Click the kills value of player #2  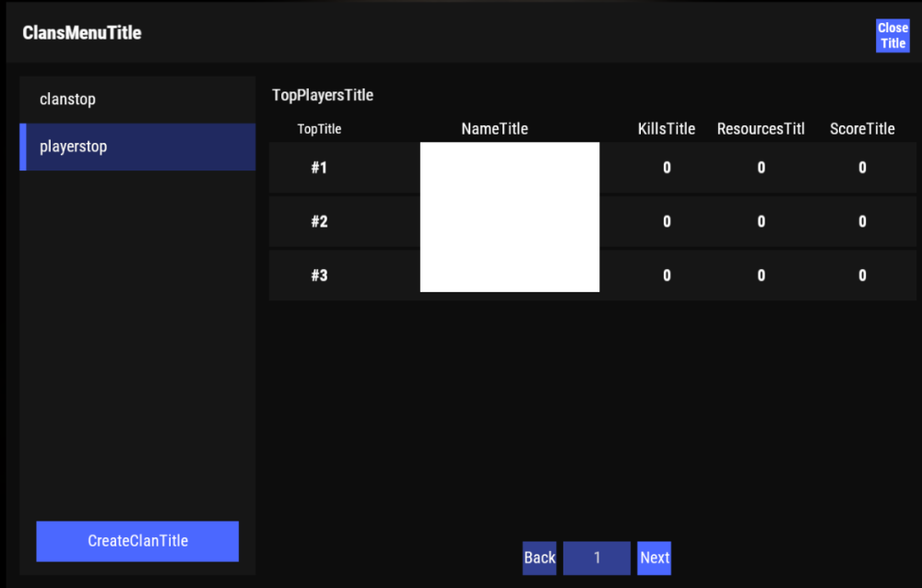coord(667,221)
